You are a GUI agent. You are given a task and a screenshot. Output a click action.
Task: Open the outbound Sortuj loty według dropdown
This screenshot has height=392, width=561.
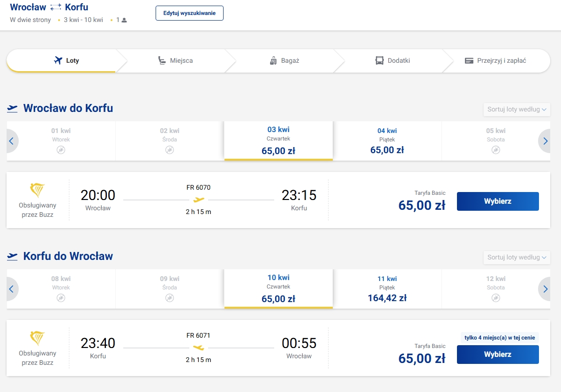[516, 110]
